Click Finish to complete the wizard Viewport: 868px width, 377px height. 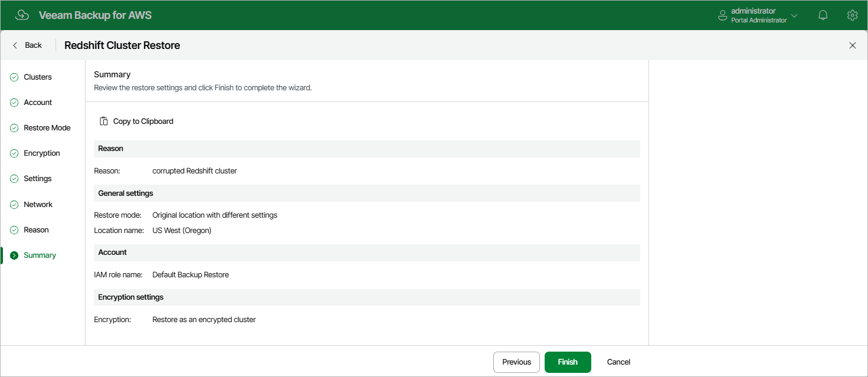click(568, 362)
